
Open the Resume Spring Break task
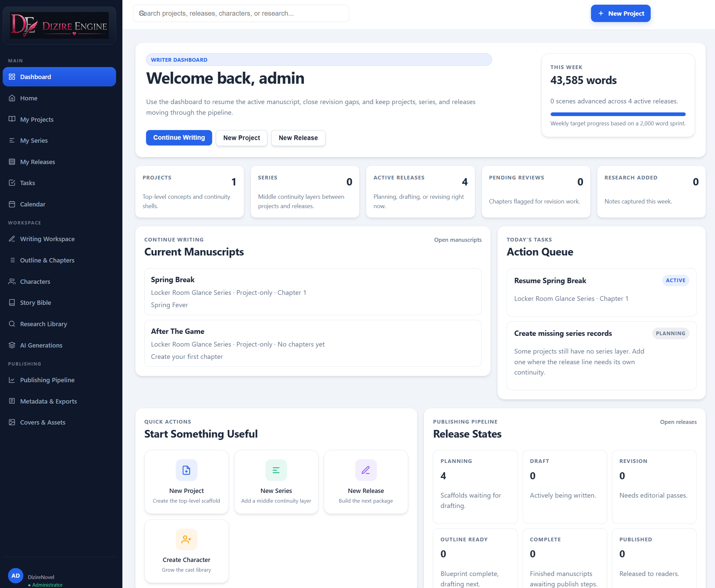(601, 292)
